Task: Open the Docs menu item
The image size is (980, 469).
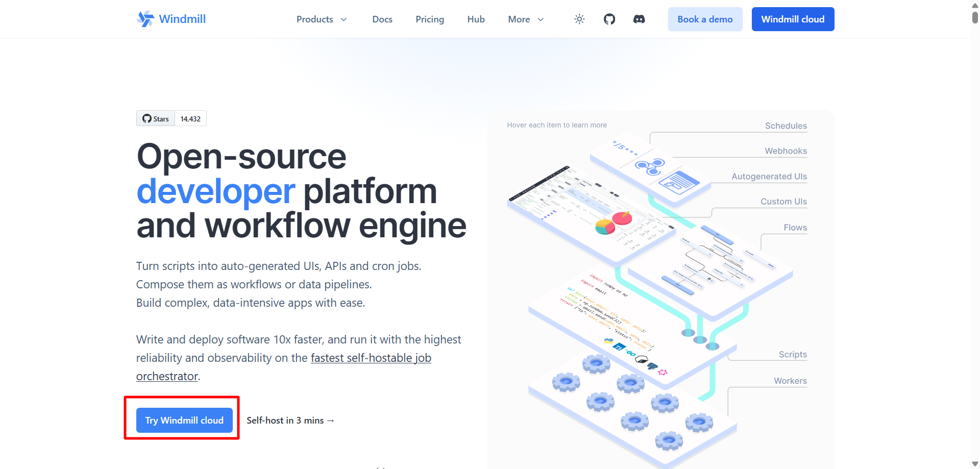Action: click(382, 19)
